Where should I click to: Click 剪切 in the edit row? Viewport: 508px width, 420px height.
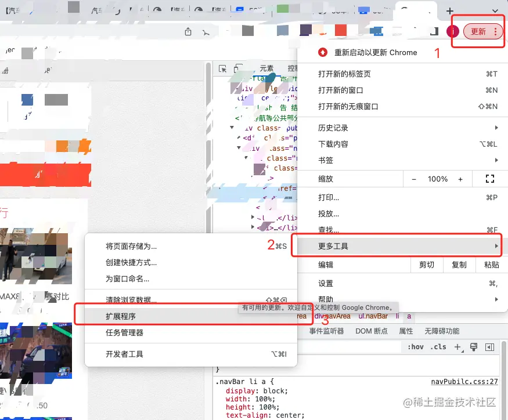point(426,265)
